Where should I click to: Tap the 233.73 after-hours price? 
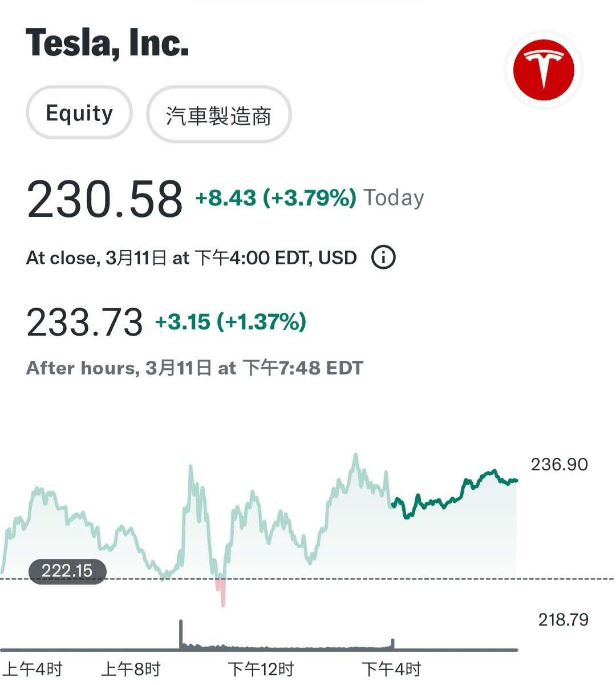pos(84,323)
